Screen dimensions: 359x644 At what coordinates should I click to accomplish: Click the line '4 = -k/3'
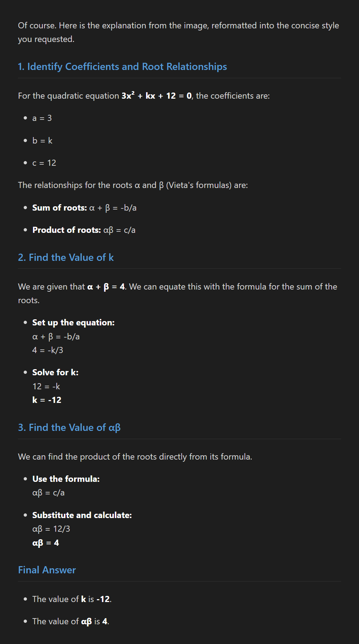click(48, 351)
